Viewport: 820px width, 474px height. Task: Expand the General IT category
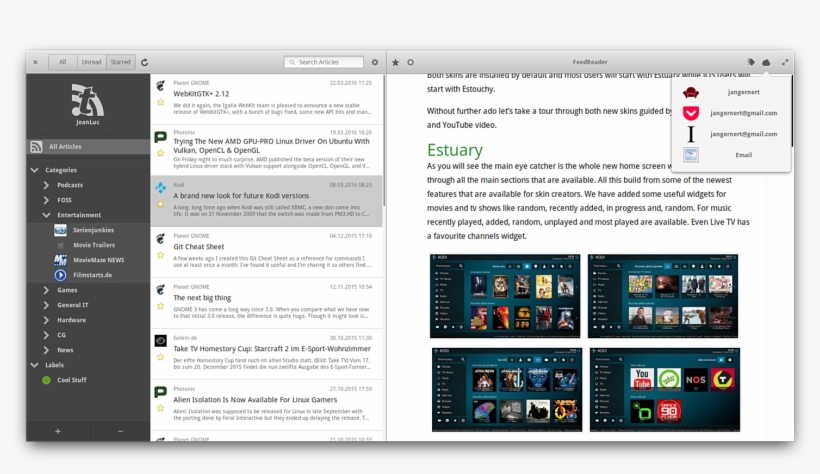point(46,305)
